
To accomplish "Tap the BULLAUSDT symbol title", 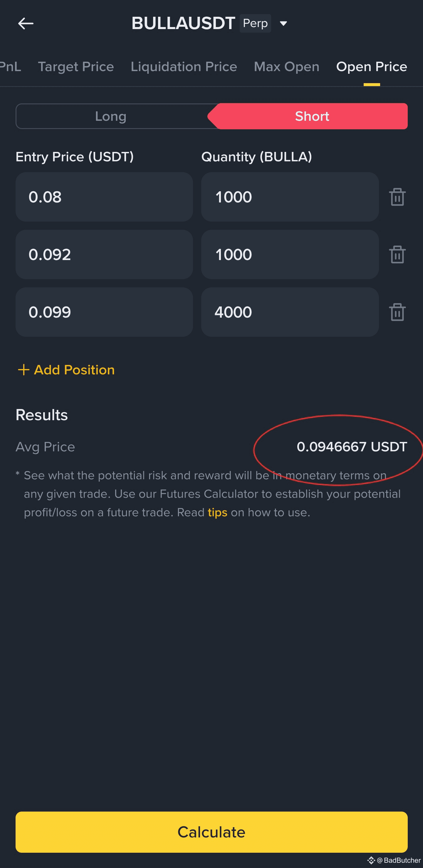I will 183,24.
